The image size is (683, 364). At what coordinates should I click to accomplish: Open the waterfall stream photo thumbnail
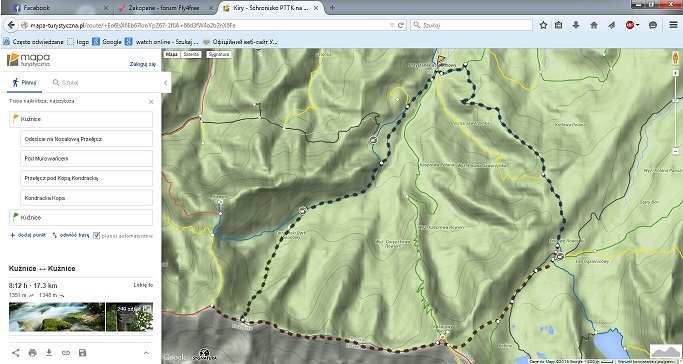[x=57, y=317]
